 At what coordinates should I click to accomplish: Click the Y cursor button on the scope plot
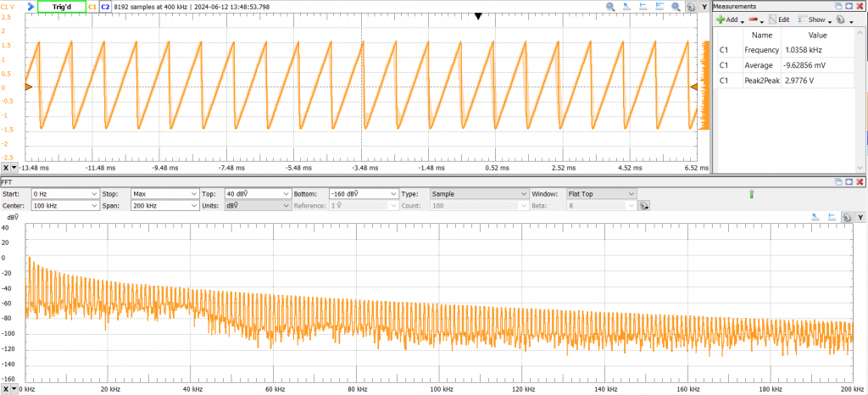703,6
